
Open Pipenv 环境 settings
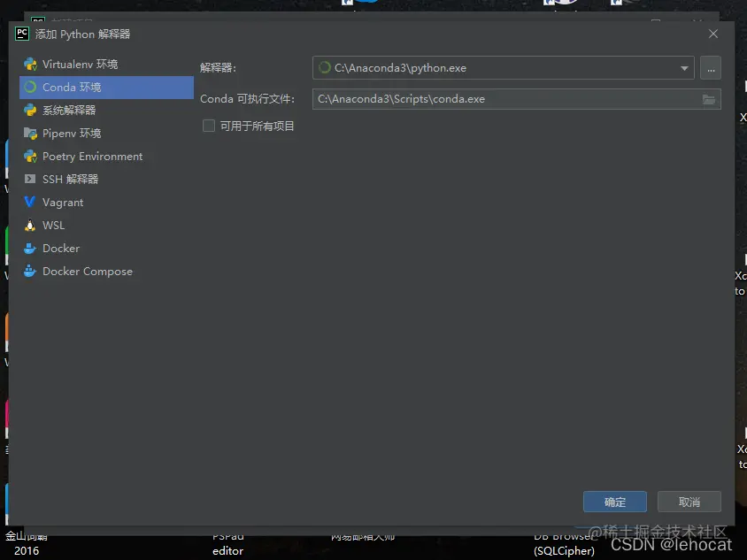(106, 134)
